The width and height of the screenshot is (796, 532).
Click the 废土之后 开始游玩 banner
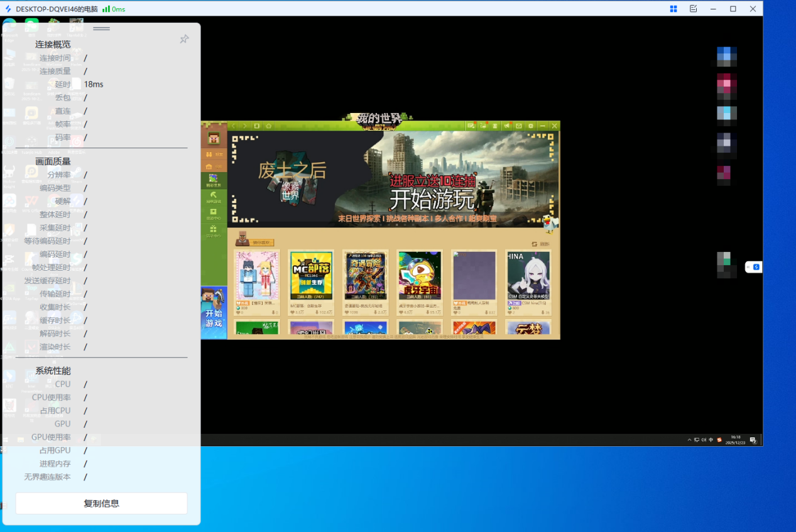tap(393, 179)
